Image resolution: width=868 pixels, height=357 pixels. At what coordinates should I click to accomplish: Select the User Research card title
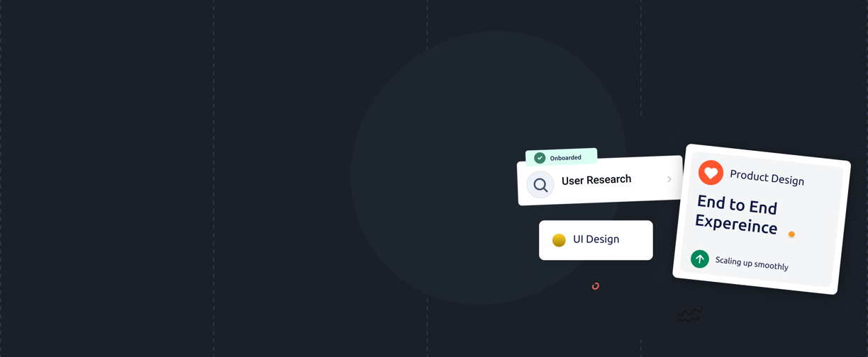click(596, 180)
